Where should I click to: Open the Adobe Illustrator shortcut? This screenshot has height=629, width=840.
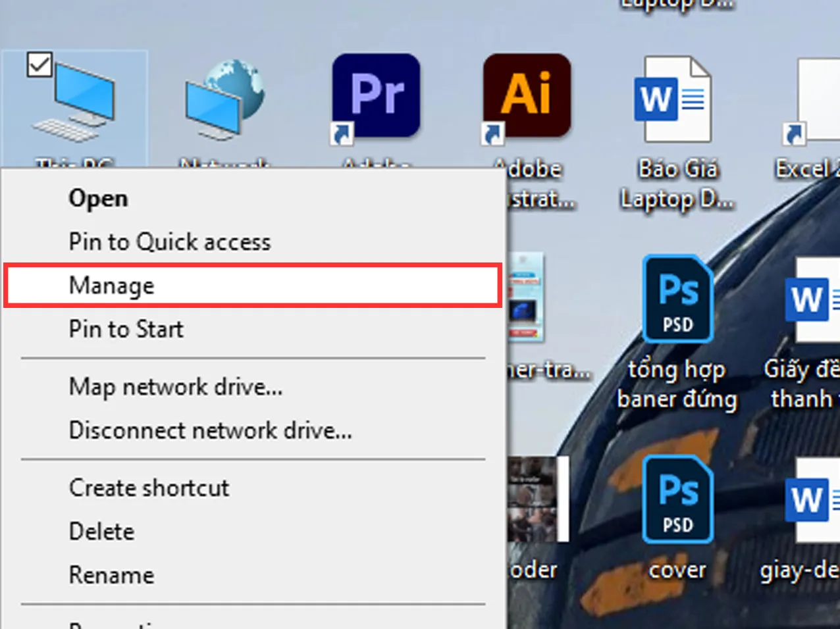tap(527, 97)
